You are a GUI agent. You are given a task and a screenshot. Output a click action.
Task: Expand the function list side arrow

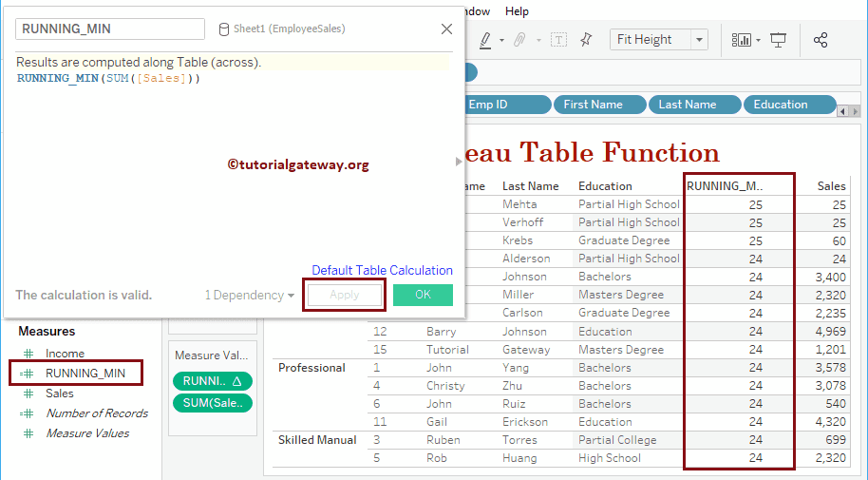pyautogui.click(x=459, y=162)
